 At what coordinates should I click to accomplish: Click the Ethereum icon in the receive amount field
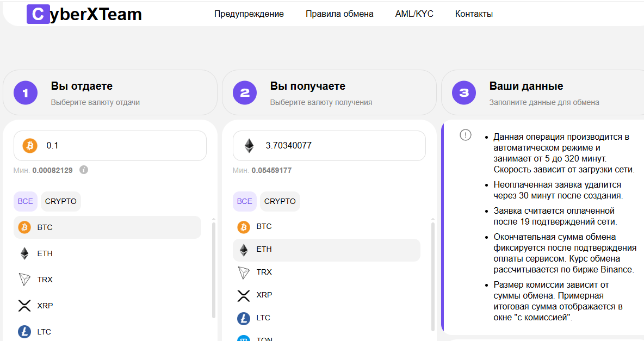click(x=249, y=145)
